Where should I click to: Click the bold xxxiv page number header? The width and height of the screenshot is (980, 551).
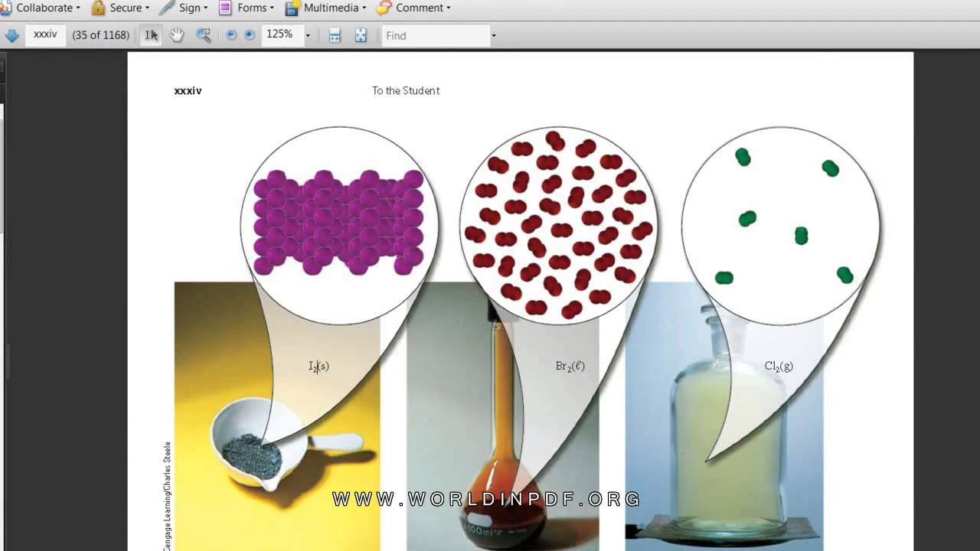[188, 90]
